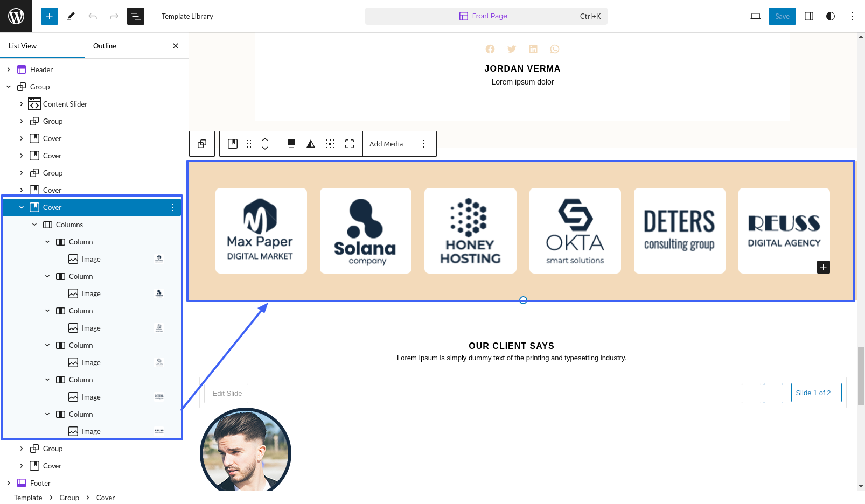Collapse the Columns block
This screenshot has width=865, height=504.
[x=34, y=225]
